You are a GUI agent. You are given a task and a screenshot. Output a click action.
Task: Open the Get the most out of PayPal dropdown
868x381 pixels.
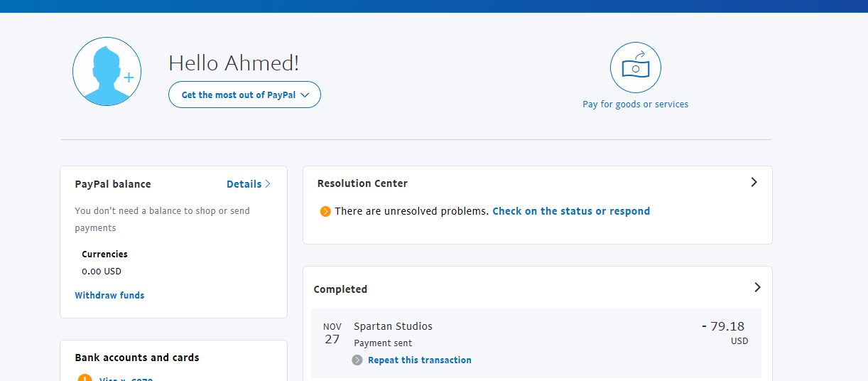click(x=244, y=95)
